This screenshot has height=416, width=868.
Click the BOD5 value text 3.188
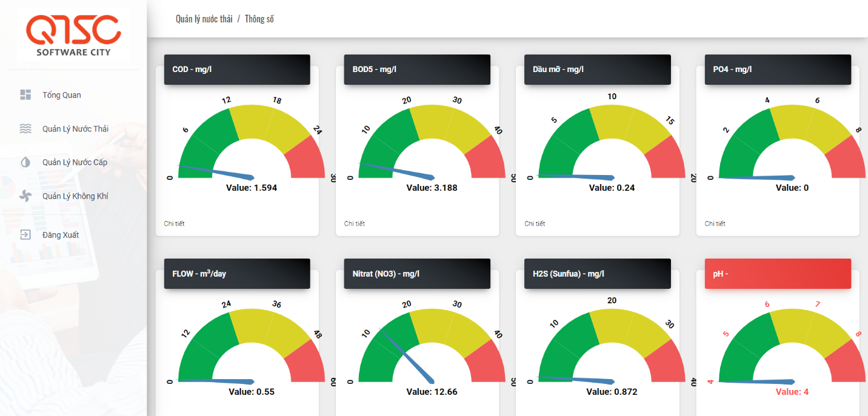tap(432, 188)
